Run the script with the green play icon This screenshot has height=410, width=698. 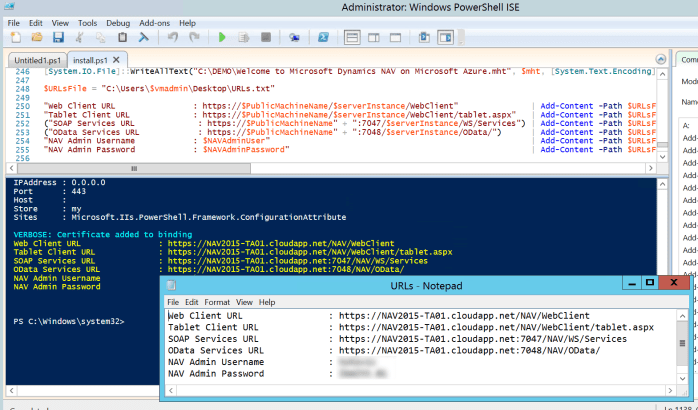[x=222, y=39]
